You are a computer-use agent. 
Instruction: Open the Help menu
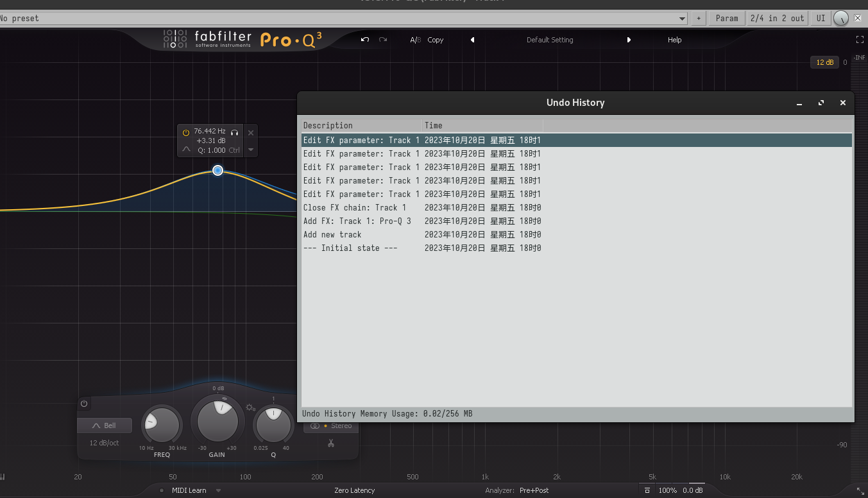(x=674, y=40)
